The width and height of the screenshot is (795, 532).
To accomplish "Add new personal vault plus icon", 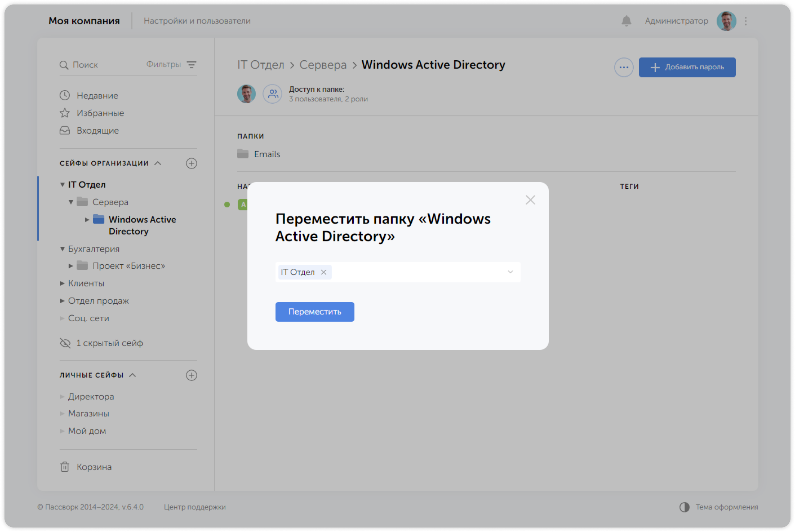I will 192,375.
